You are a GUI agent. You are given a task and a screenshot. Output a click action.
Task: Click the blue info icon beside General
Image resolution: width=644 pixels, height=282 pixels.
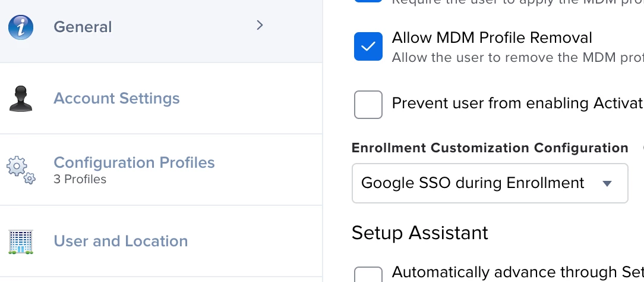(21, 27)
